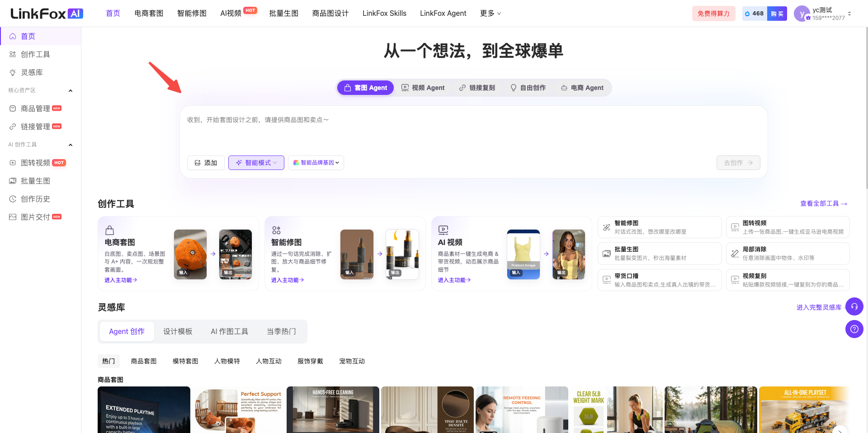Open 灵感库 in the sidebar
Viewport: 868px width, 433px height.
41,72
